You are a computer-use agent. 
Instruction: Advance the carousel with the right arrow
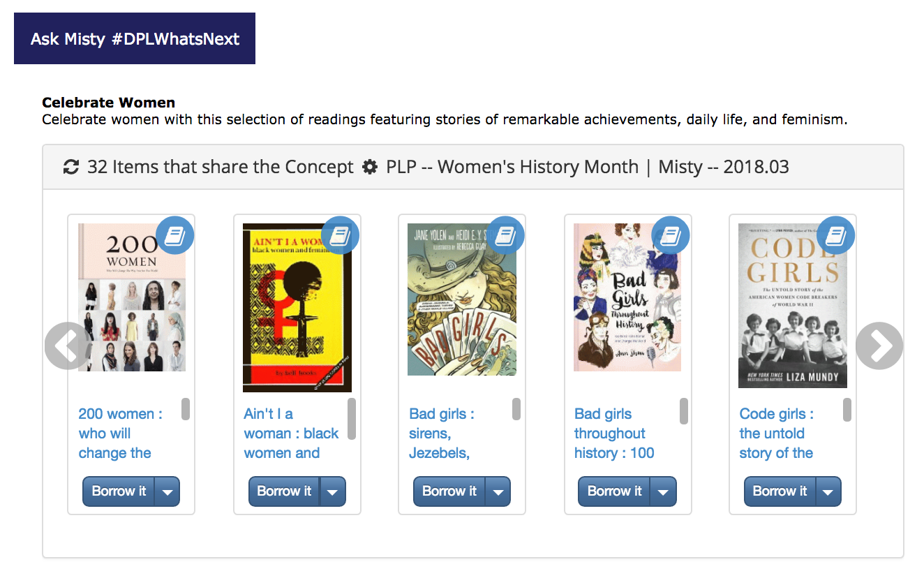click(x=879, y=345)
